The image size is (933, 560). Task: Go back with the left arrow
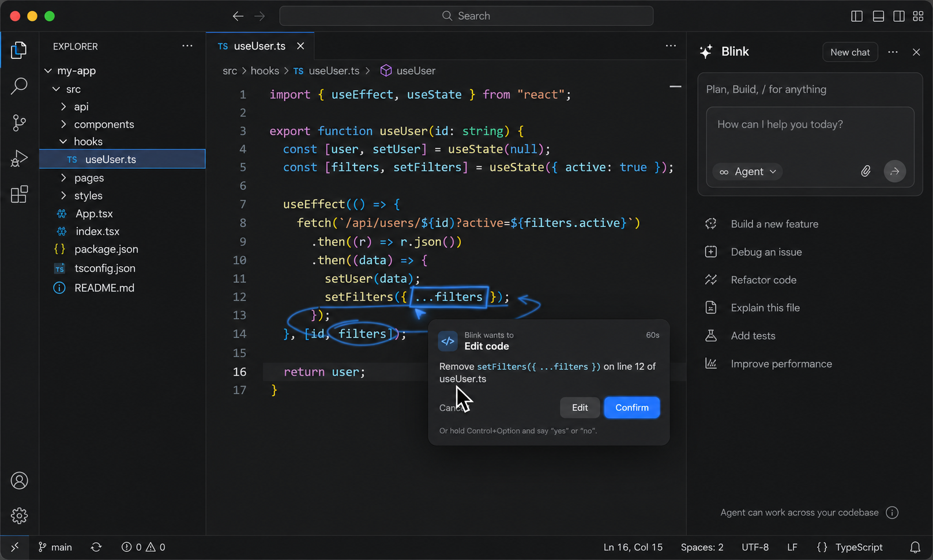(238, 16)
